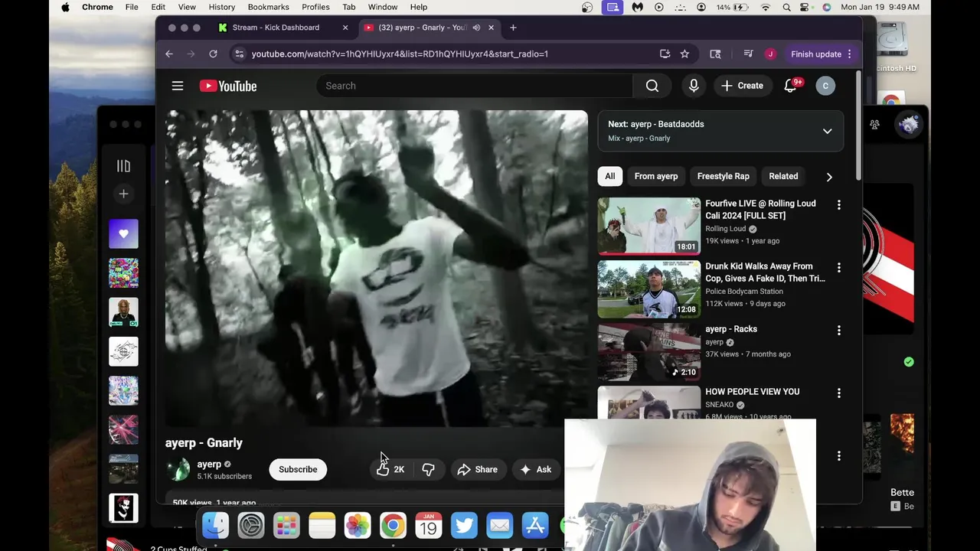Click the youtube.com URL in the address bar

[x=400, y=54]
